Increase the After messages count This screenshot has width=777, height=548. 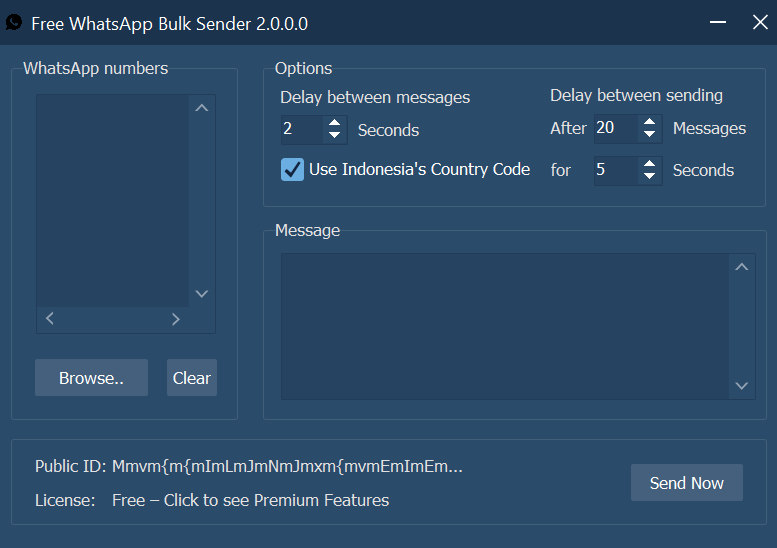pyautogui.click(x=650, y=122)
